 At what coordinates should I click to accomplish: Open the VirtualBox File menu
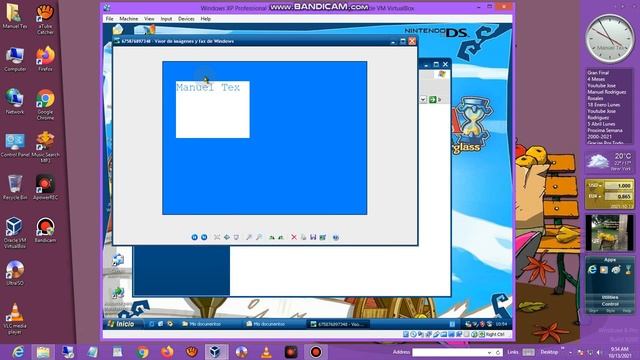[x=109, y=19]
